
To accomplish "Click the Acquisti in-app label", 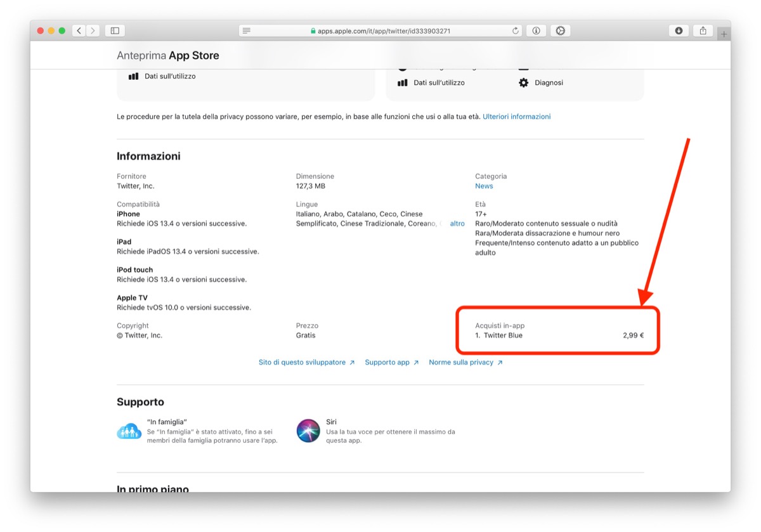I will pyautogui.click(x=500, y=326).
